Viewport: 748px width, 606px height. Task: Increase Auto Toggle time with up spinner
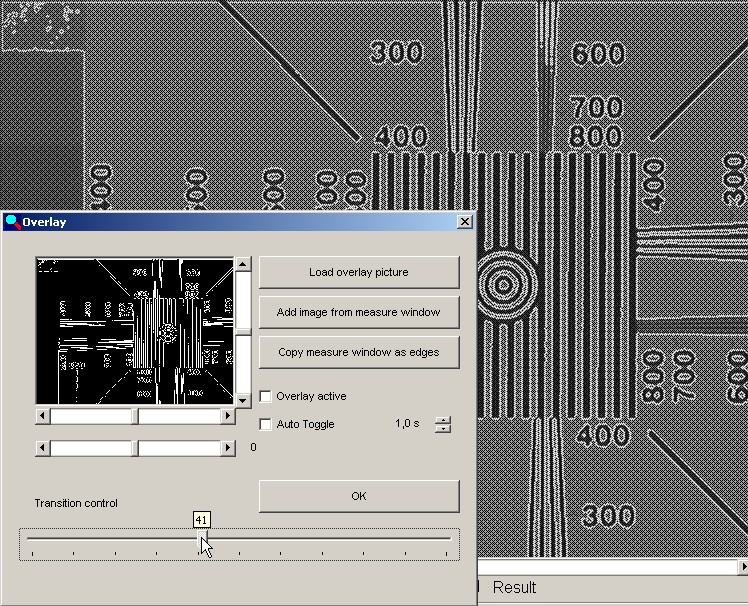tap(443, 419)
